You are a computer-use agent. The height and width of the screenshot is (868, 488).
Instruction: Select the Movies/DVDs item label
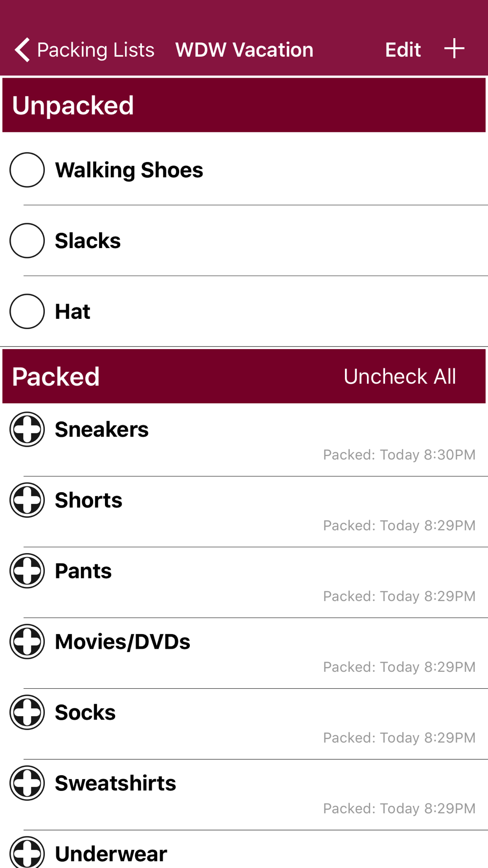point(122,642)
